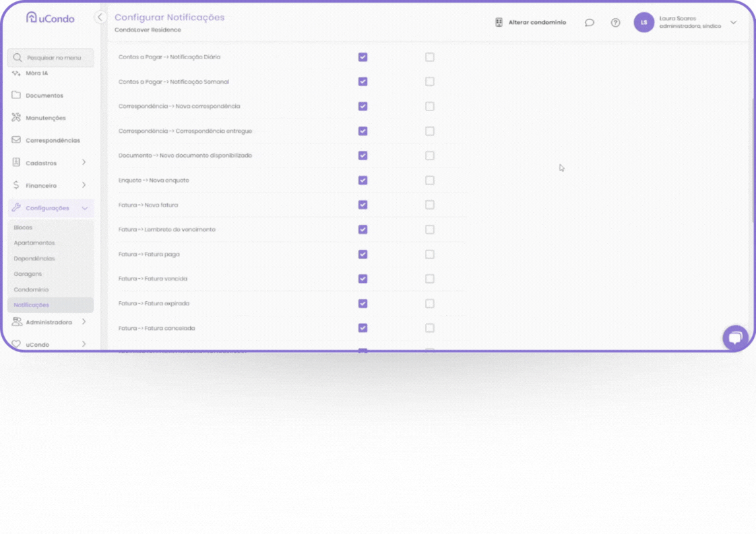Select Apartamentos under Configurações
The image size is (756, 534).
[x=34, y=243]
